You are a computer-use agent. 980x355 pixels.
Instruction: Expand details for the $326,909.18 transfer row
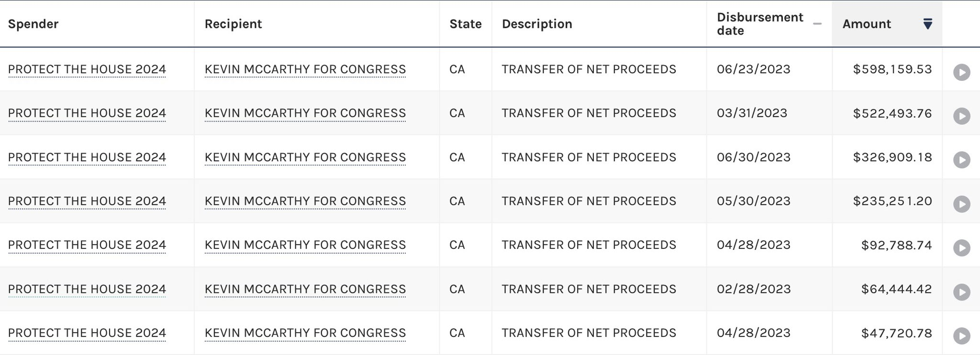pyautogui.click(x=961, y=160)
